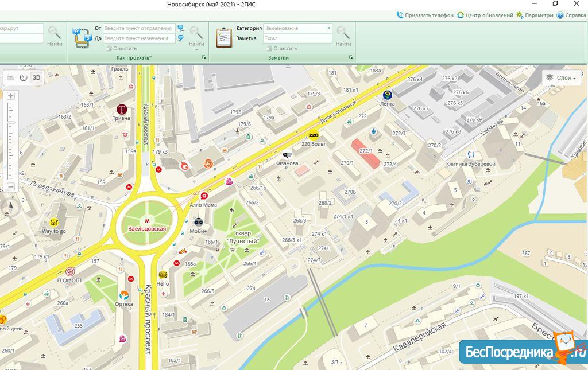
Task: Pick the destination point on map icon
Action: pos(181,38)
